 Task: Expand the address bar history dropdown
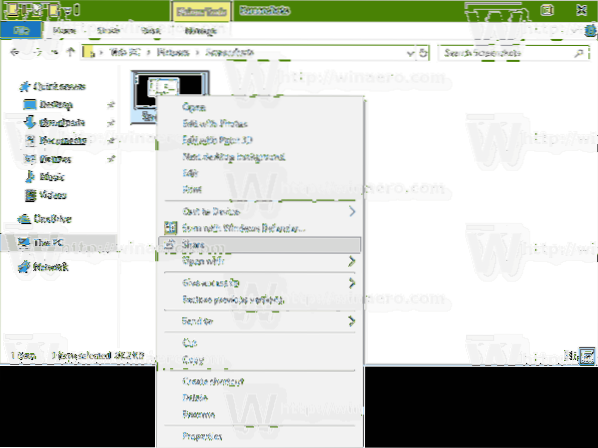[x=410, y=53]
